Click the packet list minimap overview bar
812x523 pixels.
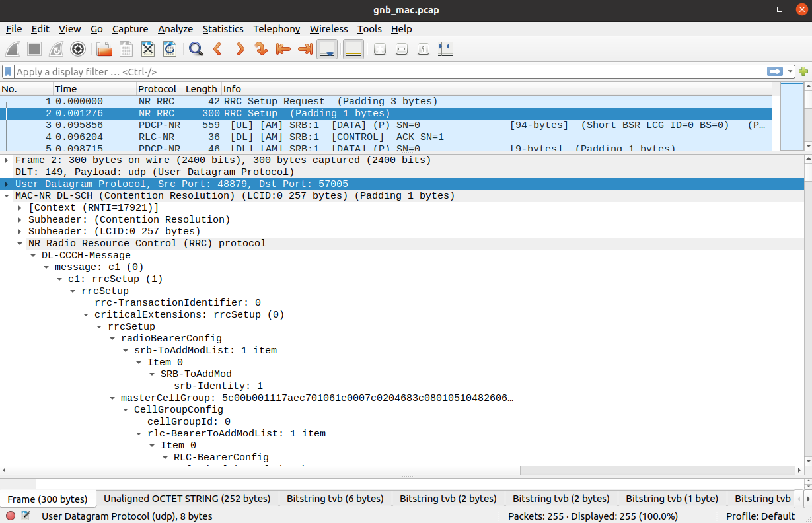(792, 116)
